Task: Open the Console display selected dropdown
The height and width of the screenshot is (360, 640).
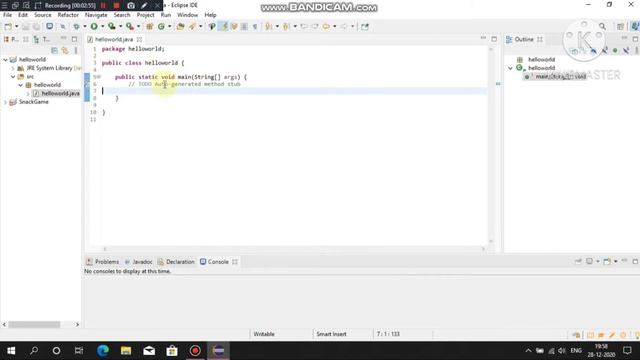Action: (x=598, y=261)
